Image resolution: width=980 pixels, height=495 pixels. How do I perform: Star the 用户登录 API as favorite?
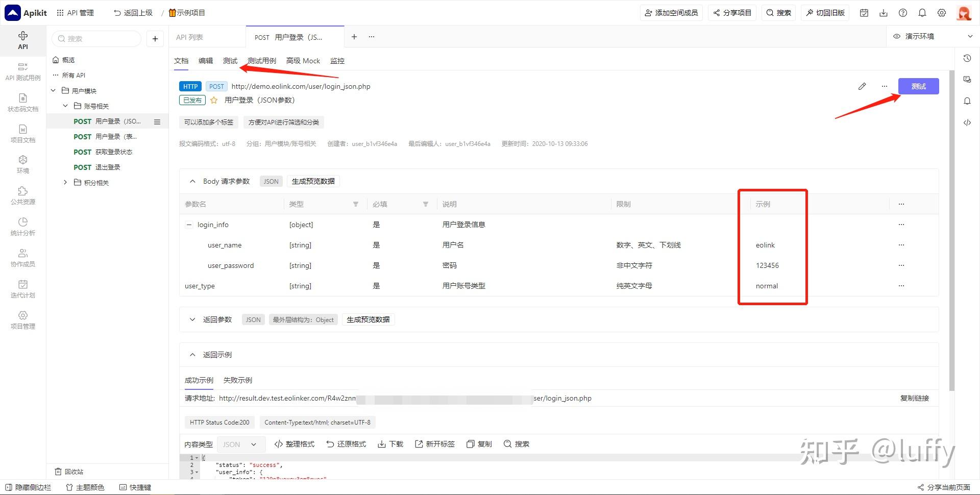pyautogui.click(x=214, y=100)
